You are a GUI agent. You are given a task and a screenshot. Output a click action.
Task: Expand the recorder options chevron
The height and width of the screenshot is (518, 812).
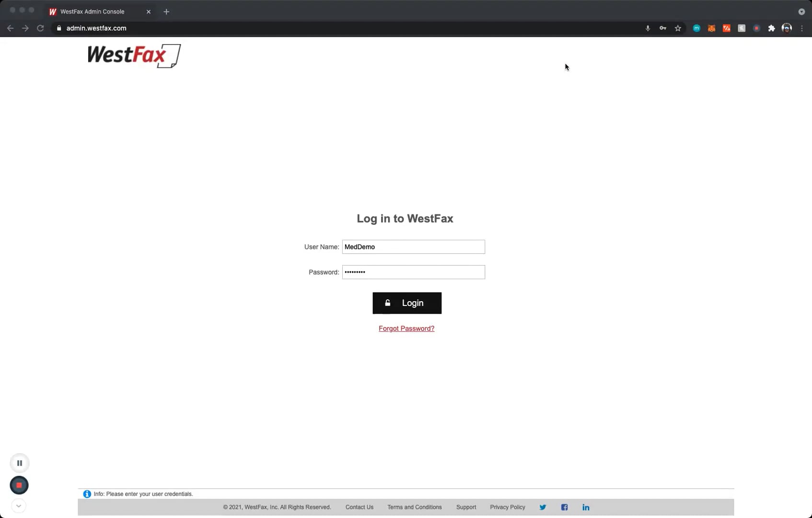[19, 506]
